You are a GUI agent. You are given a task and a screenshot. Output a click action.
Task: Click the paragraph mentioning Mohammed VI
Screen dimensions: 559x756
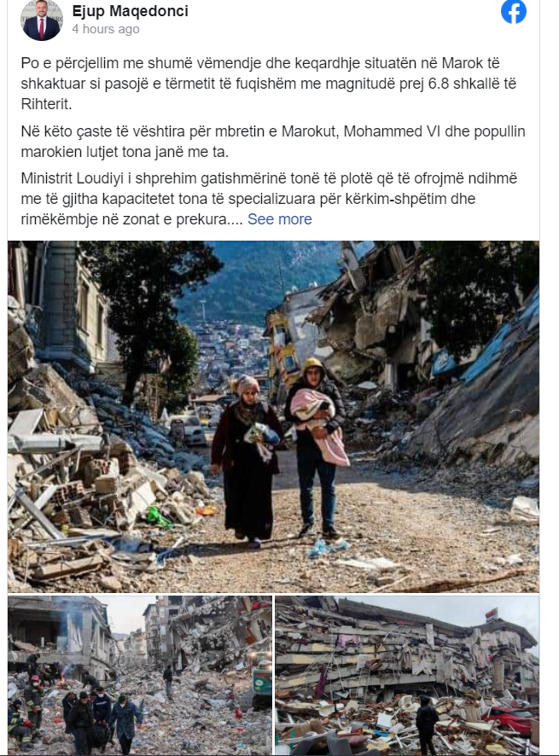tap(273, 142)
